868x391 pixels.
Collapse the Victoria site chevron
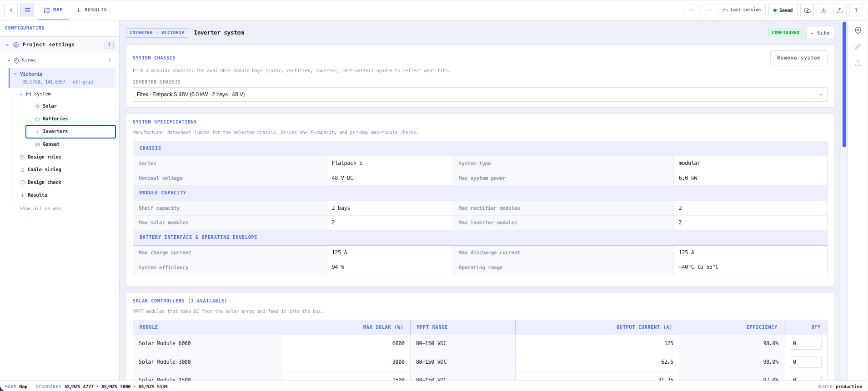15,74
